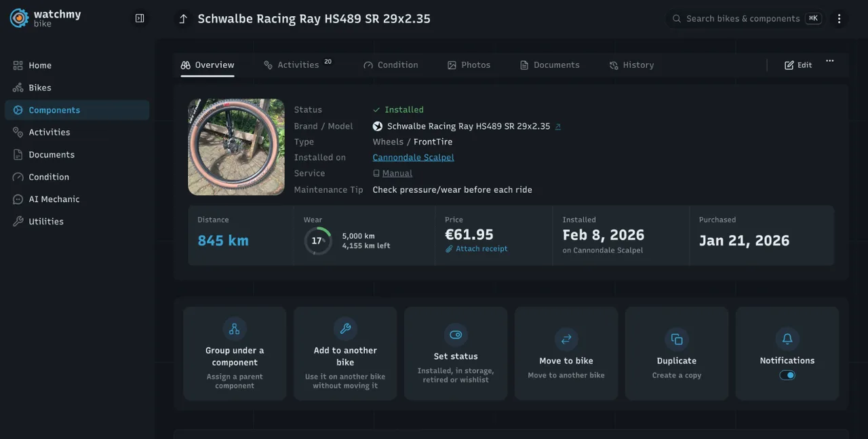Click the Schwalbe brand logo icon
Screen dimensions: 868x439
pyautogui.click(x=378, y=126)
